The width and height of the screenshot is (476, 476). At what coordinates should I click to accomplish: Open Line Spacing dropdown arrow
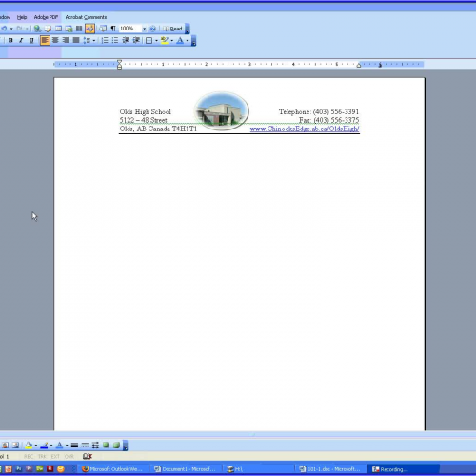(x=94, y=41)
